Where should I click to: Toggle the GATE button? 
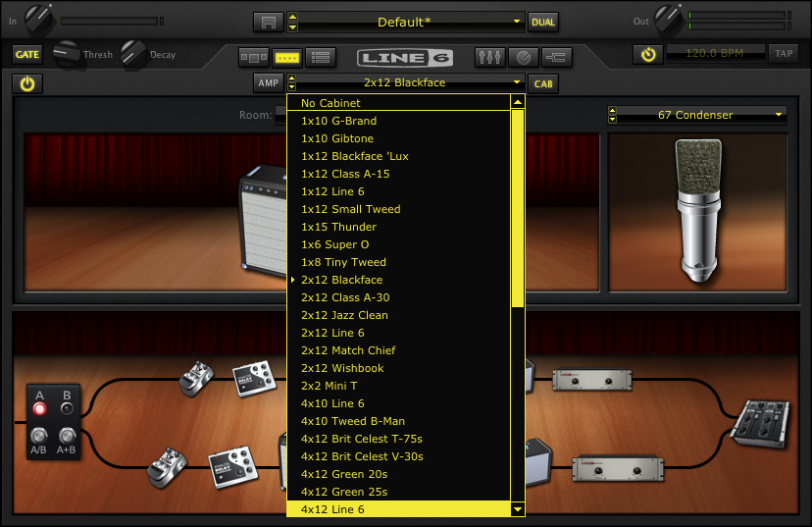[x=26, y=54]
